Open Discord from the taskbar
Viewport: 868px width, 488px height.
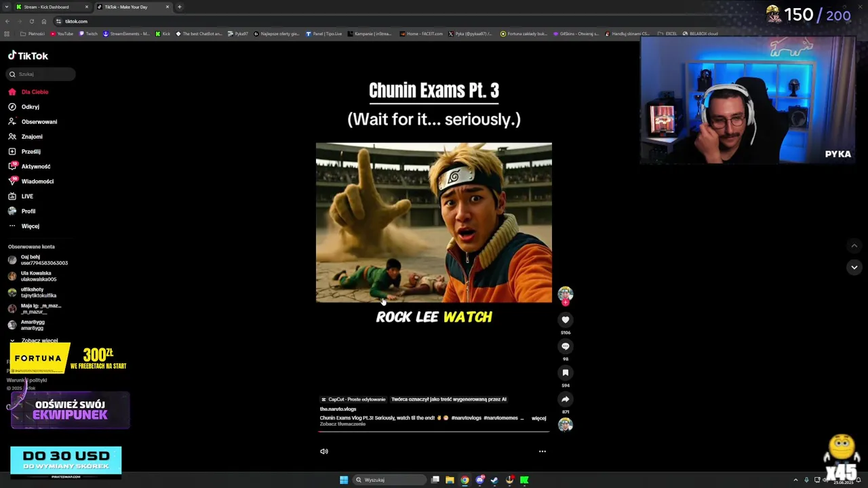(480, 480)
